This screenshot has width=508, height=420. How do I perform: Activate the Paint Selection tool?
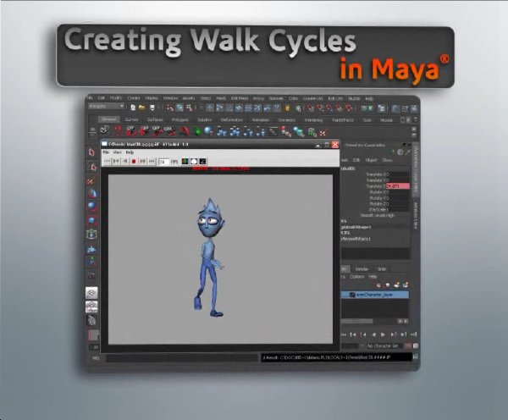(x=91, y=180)
